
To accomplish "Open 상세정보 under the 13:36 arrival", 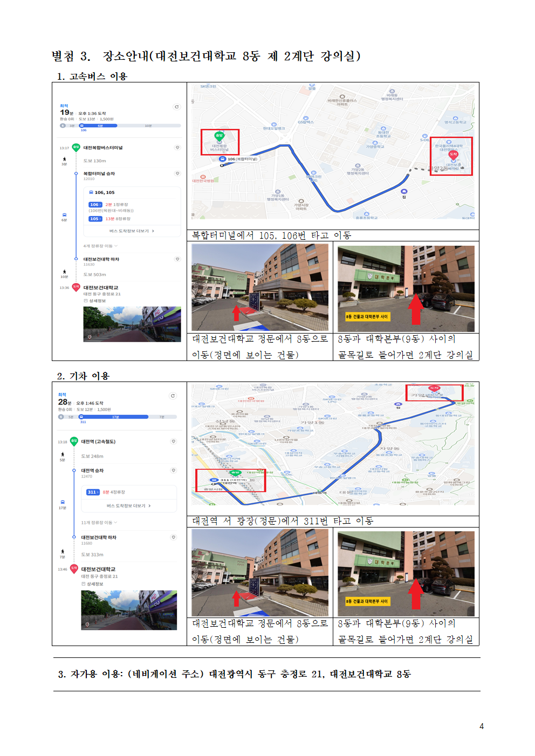I will point(95,301).
